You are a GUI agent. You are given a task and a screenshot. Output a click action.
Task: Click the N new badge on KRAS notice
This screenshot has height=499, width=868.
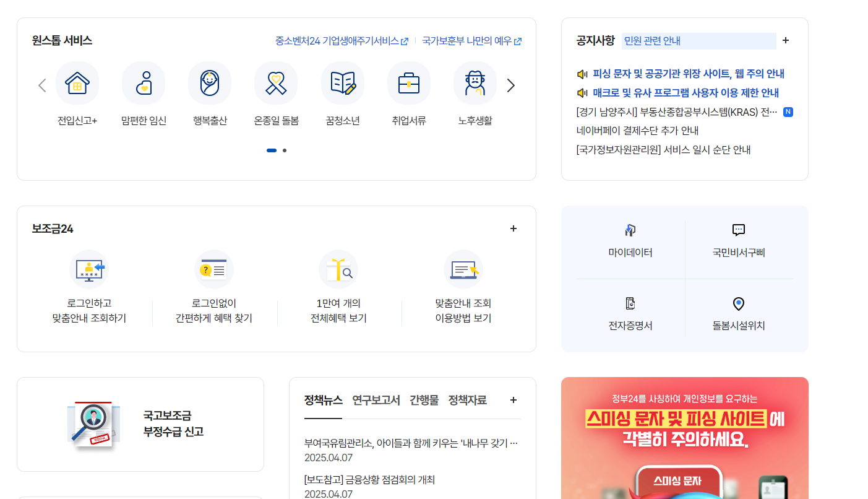click(788, 112)
